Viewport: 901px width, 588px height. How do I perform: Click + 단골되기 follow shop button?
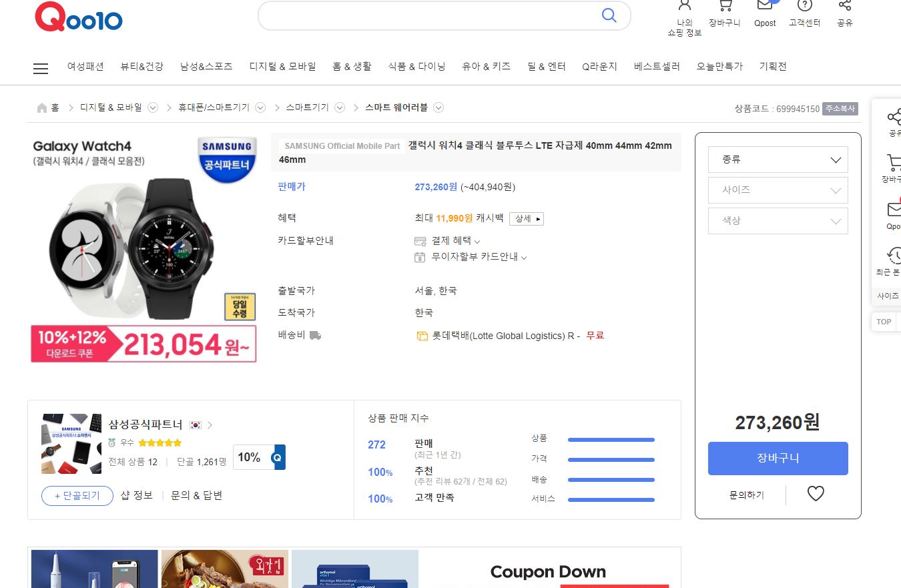77,496
